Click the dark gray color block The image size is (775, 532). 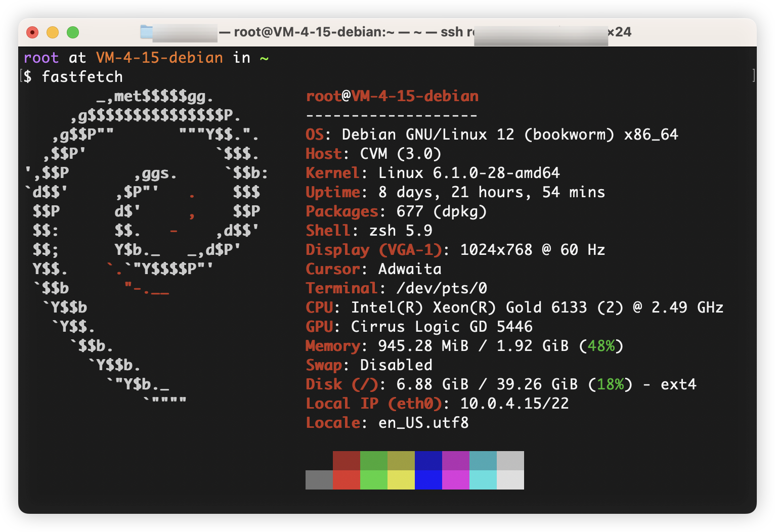pos(319,480)
